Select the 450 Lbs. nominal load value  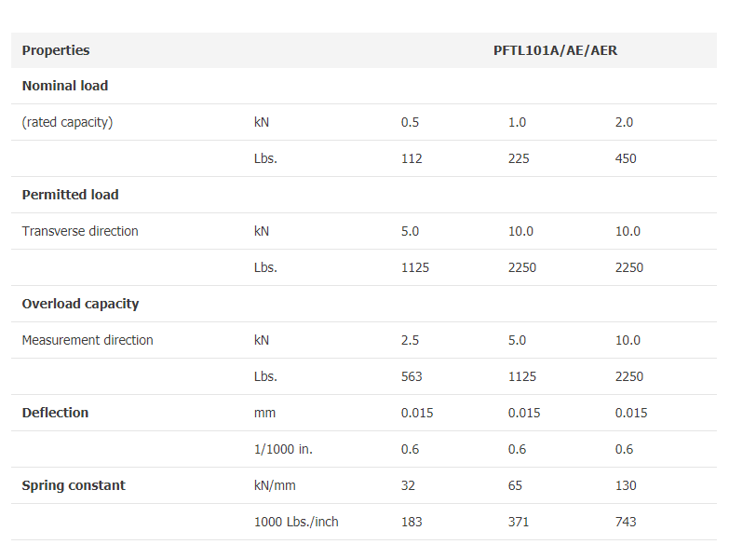pyautogui.click(x=626, y=158)
